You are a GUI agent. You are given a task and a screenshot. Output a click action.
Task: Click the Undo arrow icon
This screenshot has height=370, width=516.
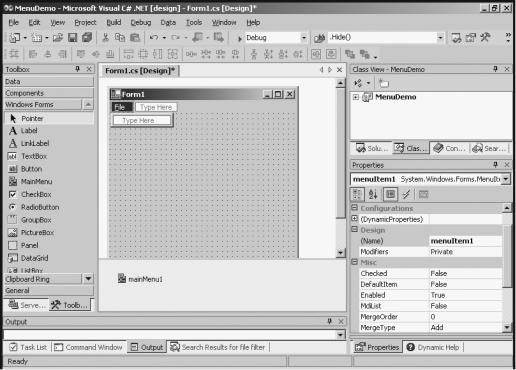coord(154,38)
